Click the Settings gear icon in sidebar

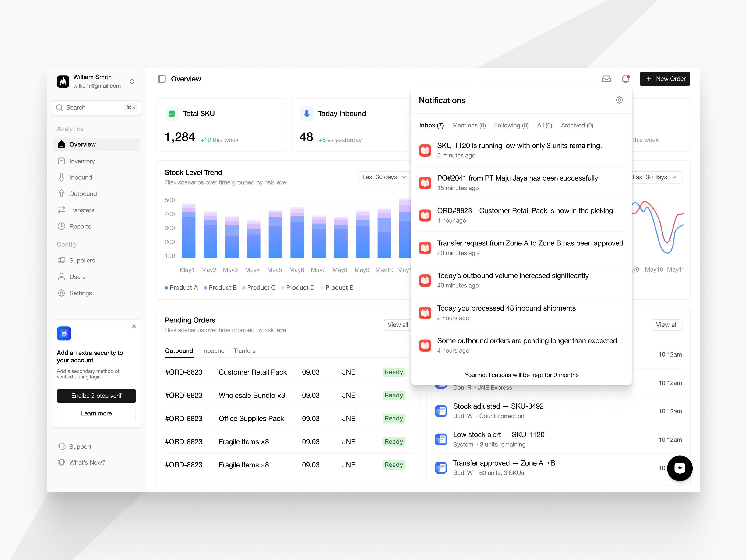(x=61, y=293)
